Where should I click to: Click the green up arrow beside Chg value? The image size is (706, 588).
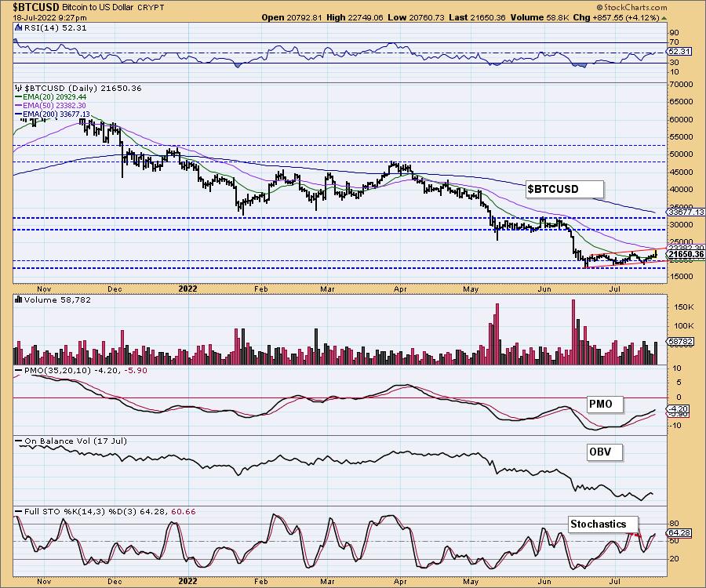click(664, 18)
